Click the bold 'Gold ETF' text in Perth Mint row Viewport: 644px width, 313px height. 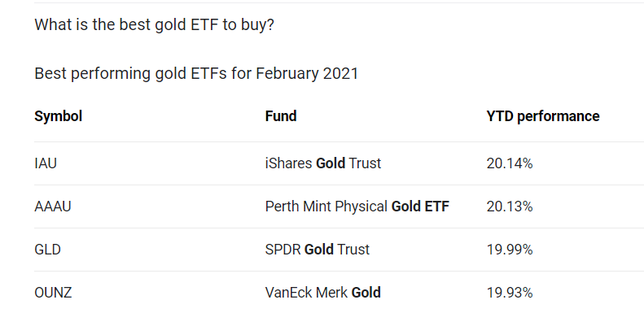[420, 206]
